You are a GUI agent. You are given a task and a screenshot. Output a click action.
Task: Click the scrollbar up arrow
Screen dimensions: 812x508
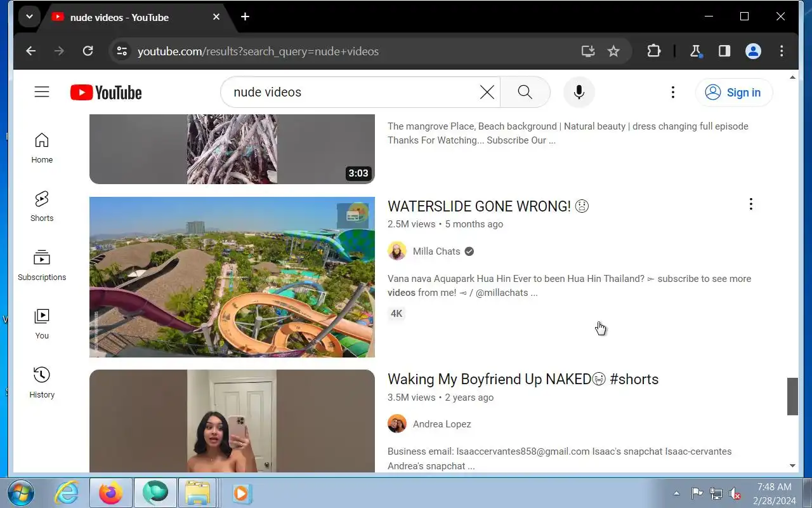click(x=792, y=77)
